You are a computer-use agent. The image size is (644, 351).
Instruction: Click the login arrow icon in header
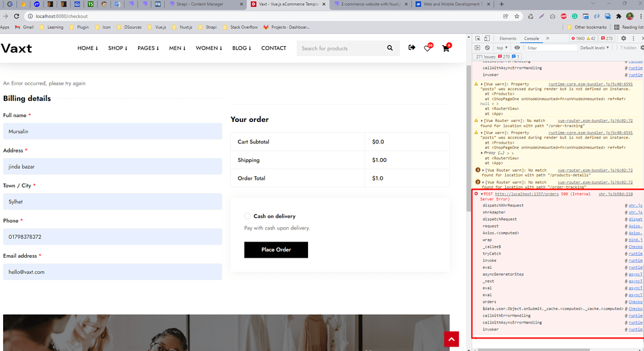click(411, 47)
